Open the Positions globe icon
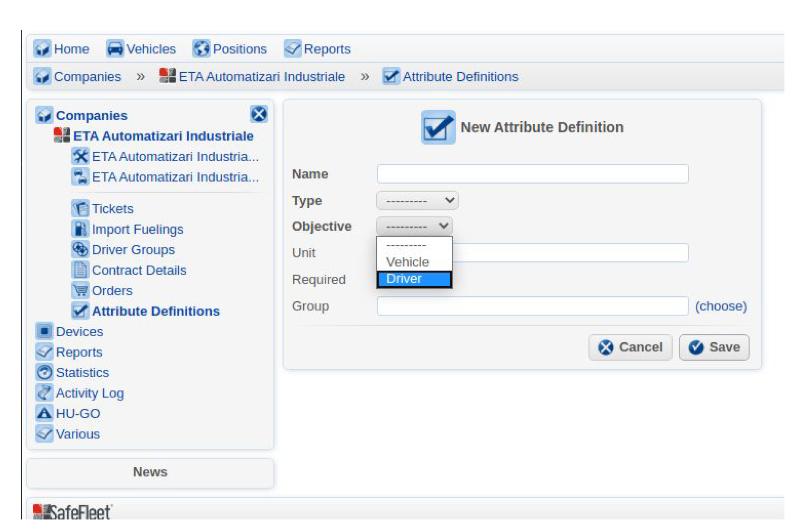790x532 pixels. (202, 49)
